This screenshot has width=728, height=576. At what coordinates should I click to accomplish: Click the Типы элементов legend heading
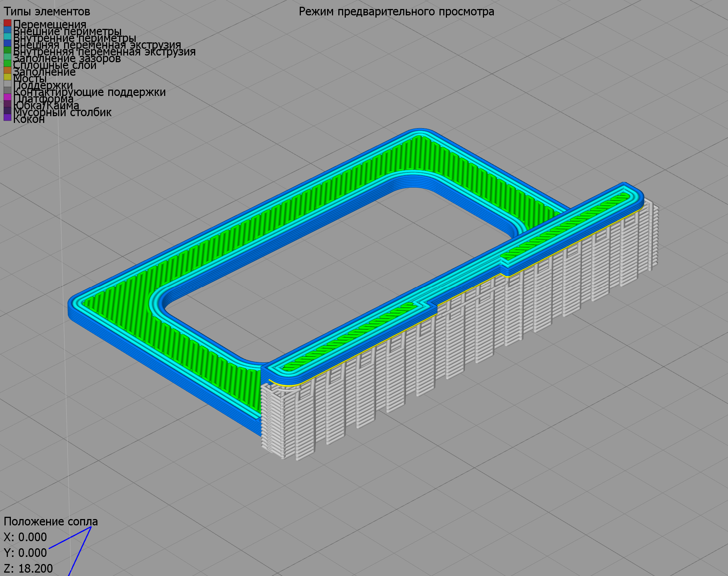(x=47, y=12)
